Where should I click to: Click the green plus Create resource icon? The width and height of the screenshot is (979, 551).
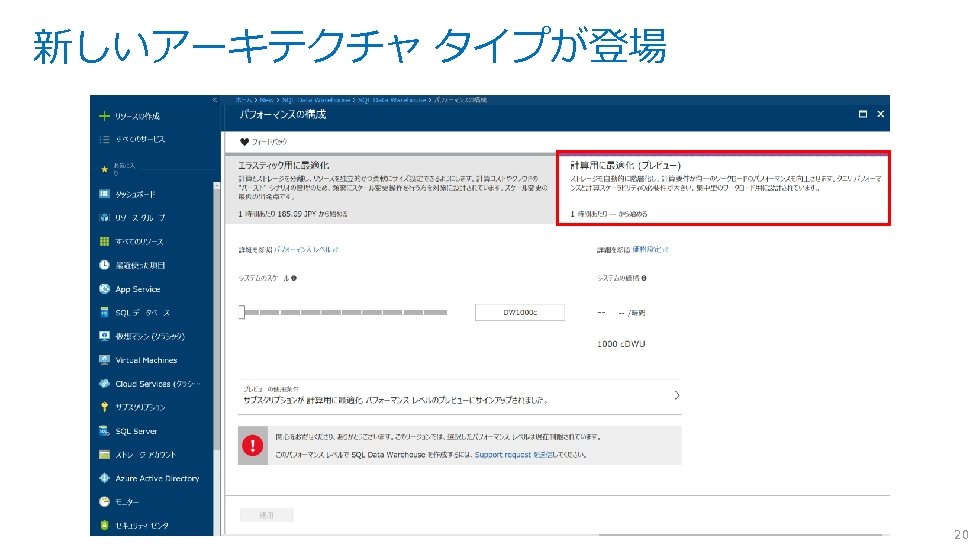point(104,116)
